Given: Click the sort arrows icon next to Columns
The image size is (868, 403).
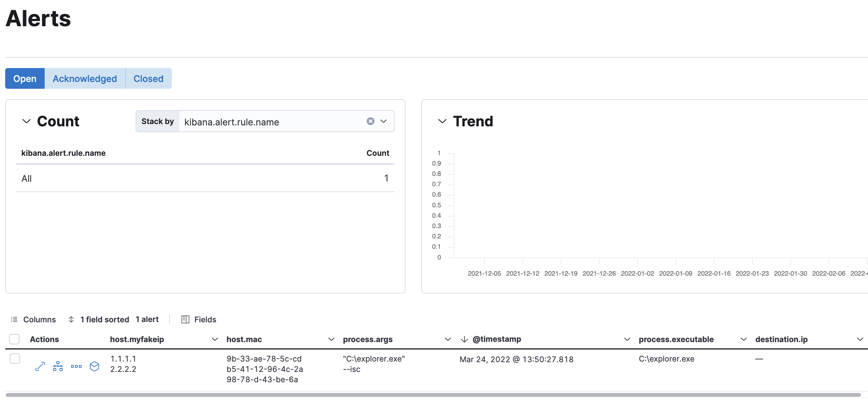Looking at the screenshot, I should [x=72, y=319].
